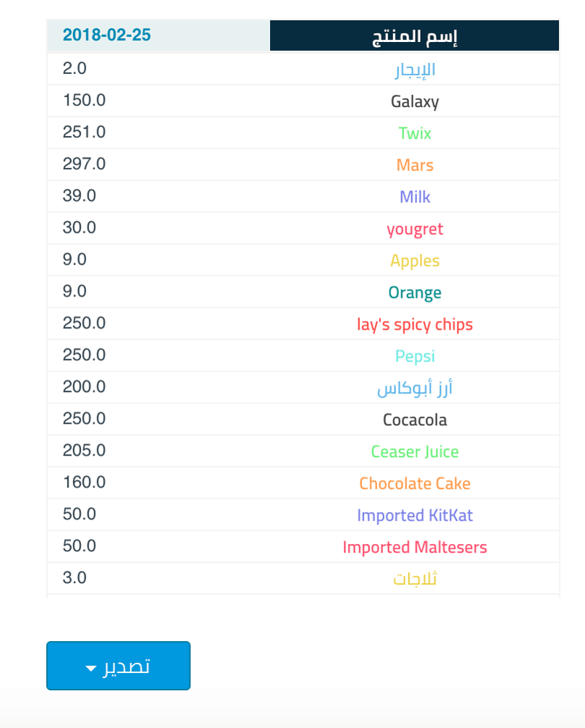The width and height of the screenshot is (585, 728).
Task: Open the Twix product link
Action: (415, 133)
